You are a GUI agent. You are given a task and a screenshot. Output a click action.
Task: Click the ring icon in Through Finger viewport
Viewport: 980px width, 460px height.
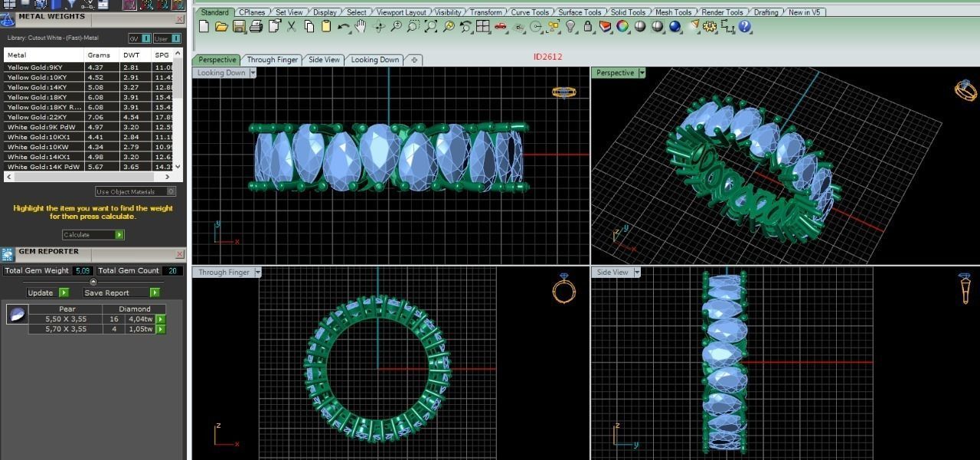point(563,289)
